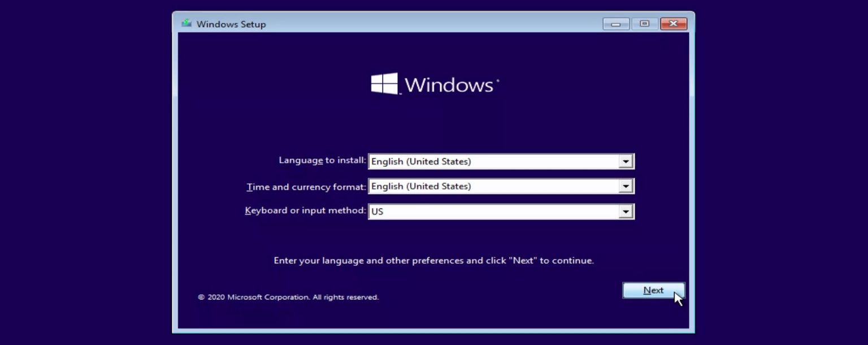The image size is (868, 345).
Task: Click the instruction text about entering preferences
Action: coord(434,260)
